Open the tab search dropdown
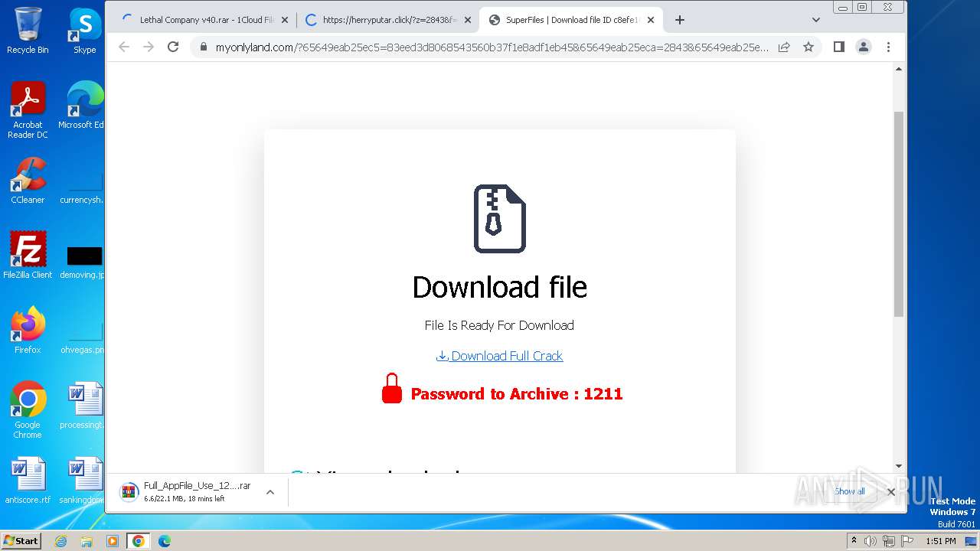980x551 pixels. [x=816, y=20]
